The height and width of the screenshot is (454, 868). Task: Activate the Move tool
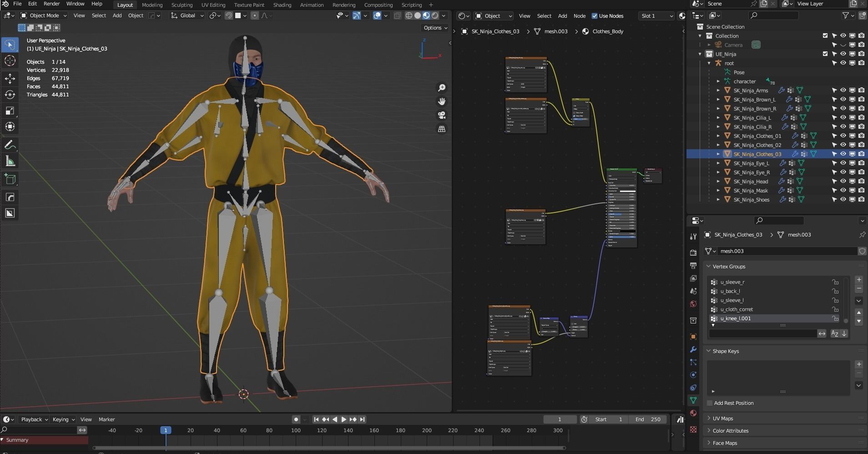(x=10, y=79)
